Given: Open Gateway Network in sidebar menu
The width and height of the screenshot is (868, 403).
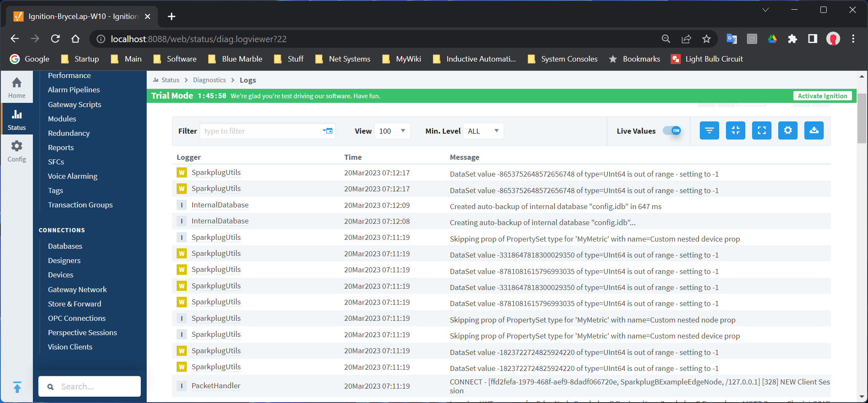Looking at the screenshot, I should [77, 290].
